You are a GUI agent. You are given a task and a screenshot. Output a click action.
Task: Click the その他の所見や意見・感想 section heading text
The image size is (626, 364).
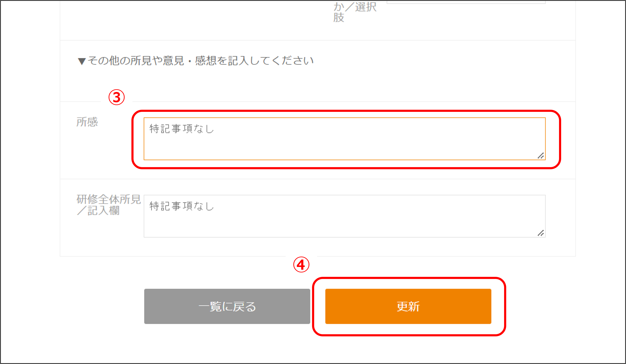200,61
